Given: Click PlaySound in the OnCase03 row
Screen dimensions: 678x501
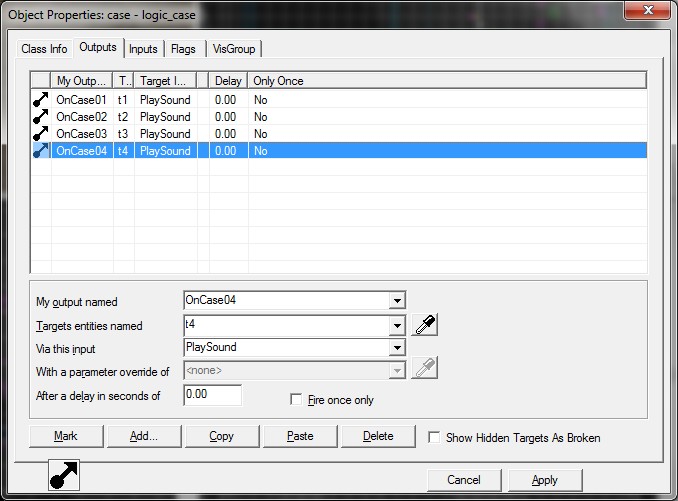Looking at the screenshot, I should tap(165, 134).
